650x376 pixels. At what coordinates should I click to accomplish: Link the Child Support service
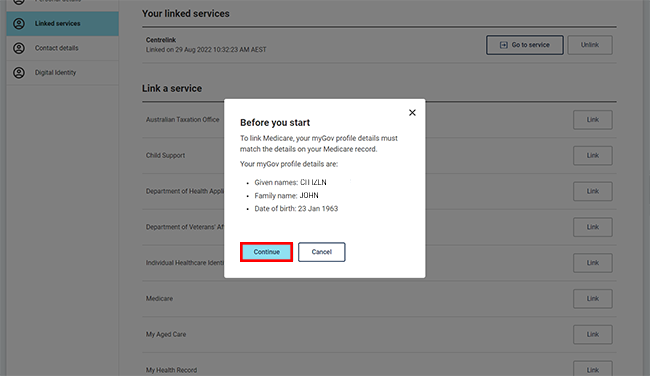point(593,155)
